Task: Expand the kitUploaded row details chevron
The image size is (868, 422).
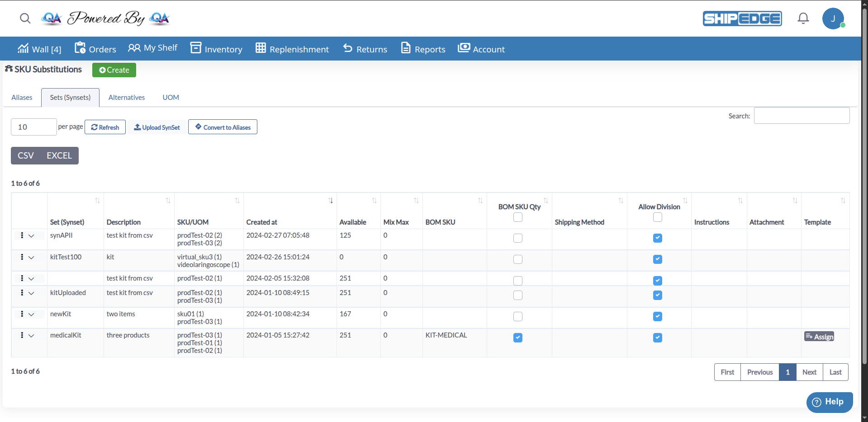Action: [x=31, y=293]
